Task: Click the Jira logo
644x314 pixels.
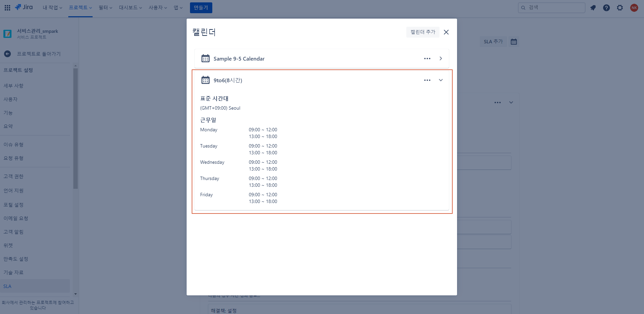Action: coord(24,7)
